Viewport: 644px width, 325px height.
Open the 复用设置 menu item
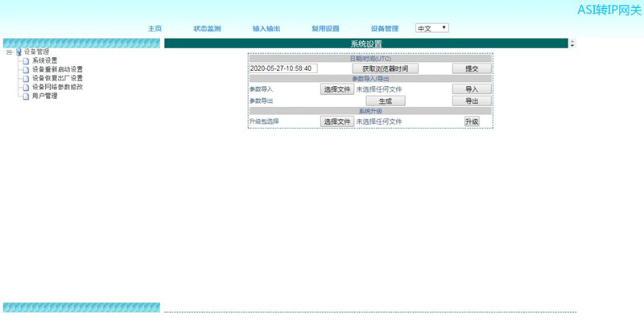[x=325, y=28]
